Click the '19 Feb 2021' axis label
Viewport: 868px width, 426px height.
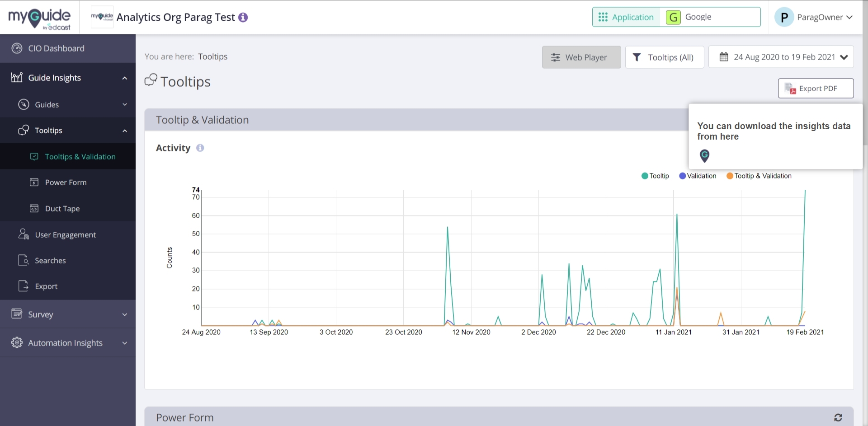(805, 332)
